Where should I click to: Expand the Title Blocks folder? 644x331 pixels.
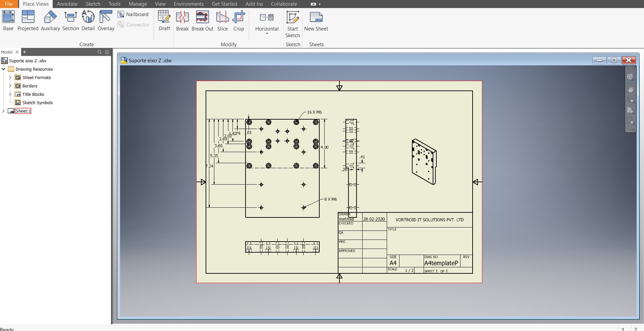pyautogui.click(x=10, y=94)
